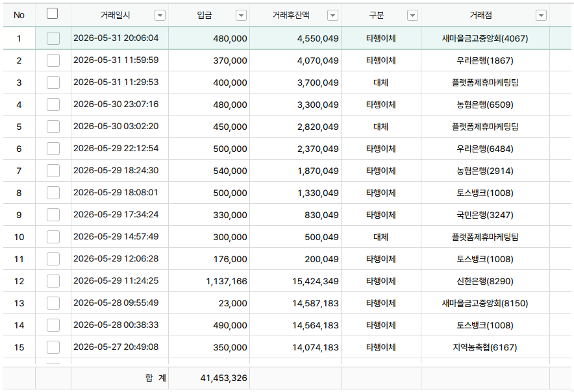Select date cell 2026-05-27 20:49:08
The height and width of the screenshot is (392, 574).
(x=116, y=347)
